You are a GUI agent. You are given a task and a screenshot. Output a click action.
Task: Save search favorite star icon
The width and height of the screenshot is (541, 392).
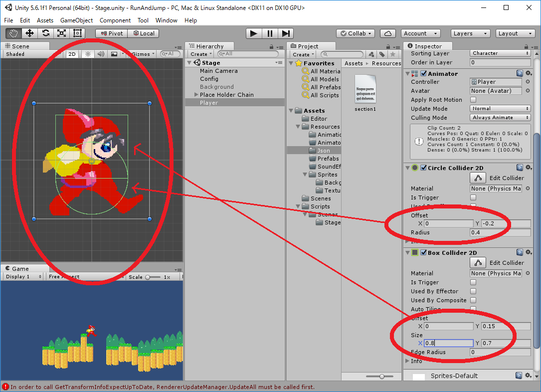point(392,54)
